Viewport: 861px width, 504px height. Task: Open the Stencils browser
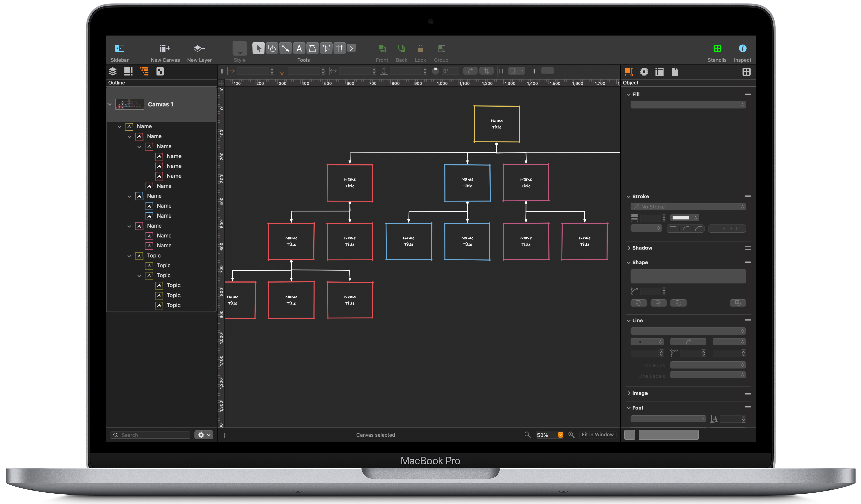717,48
